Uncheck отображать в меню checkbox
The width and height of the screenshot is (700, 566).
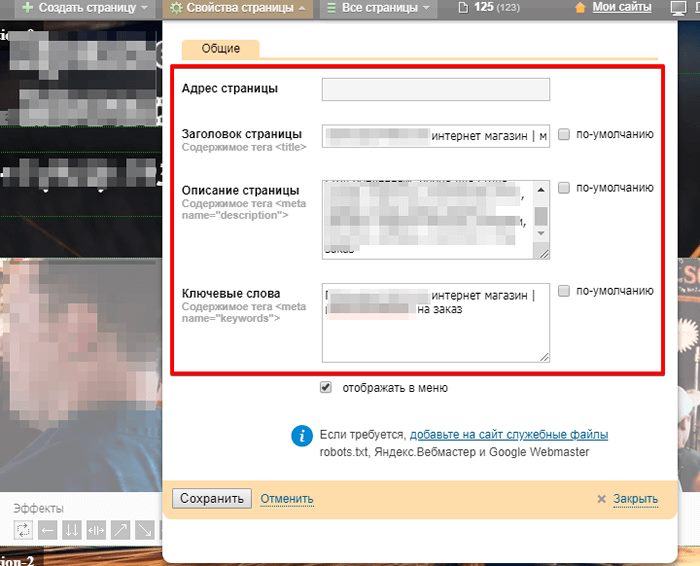[326, 387]
